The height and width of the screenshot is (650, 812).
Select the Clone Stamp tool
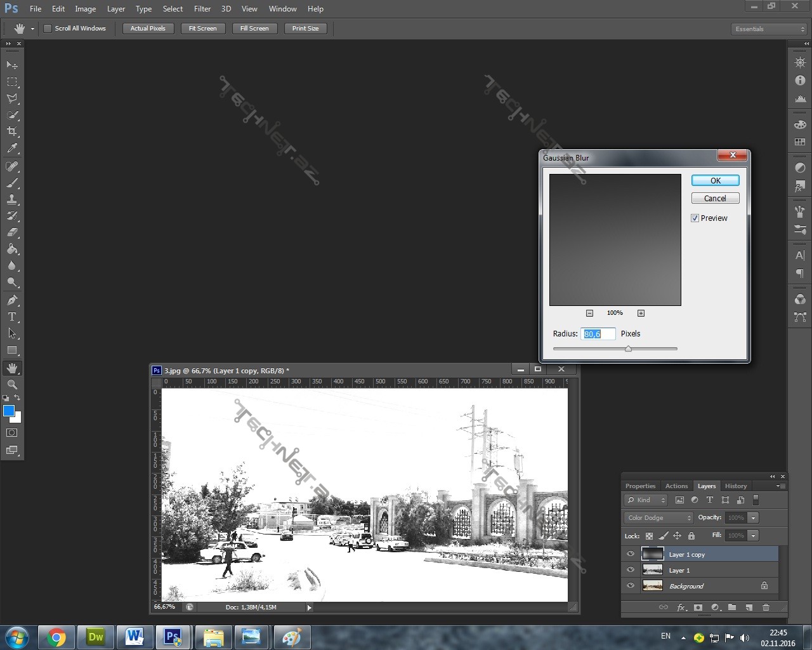pos(12,199)
